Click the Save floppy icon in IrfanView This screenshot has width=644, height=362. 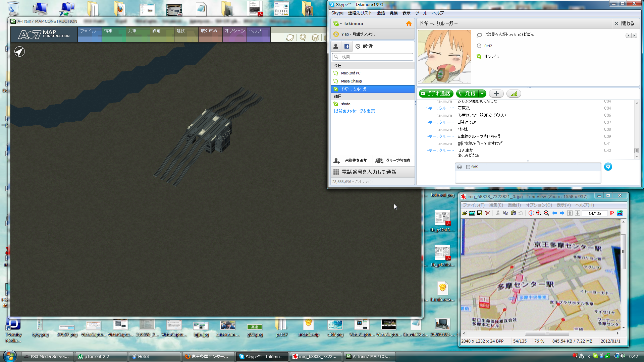pos(480,213)
